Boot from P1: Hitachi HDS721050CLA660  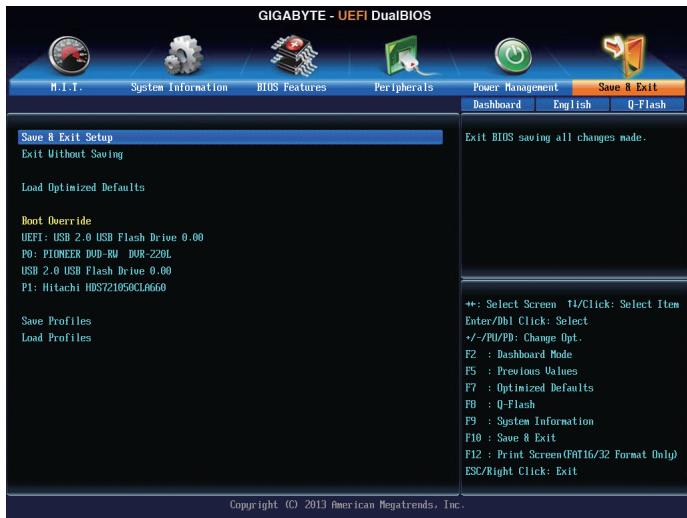[x=94, y=287]
